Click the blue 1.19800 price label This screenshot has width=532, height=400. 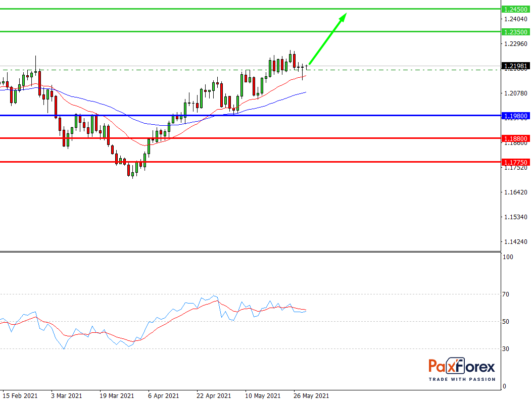pyautogui.click(x=515, y=116)
